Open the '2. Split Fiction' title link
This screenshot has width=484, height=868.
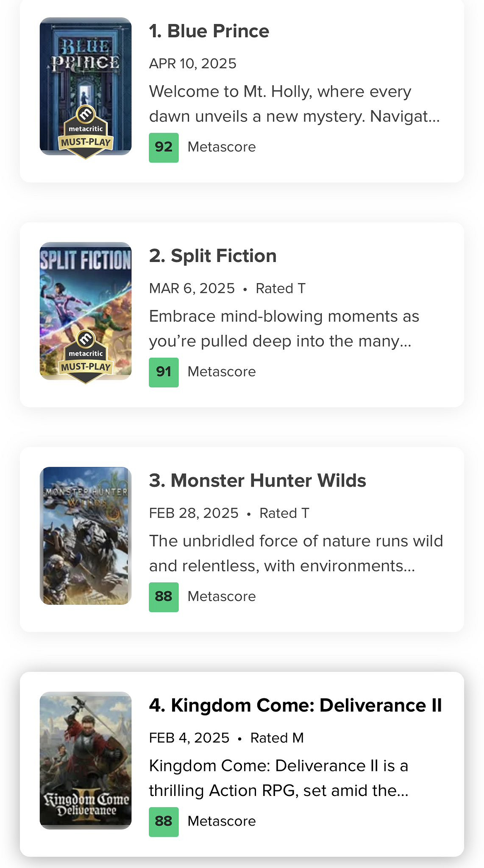tap(213, 256)
